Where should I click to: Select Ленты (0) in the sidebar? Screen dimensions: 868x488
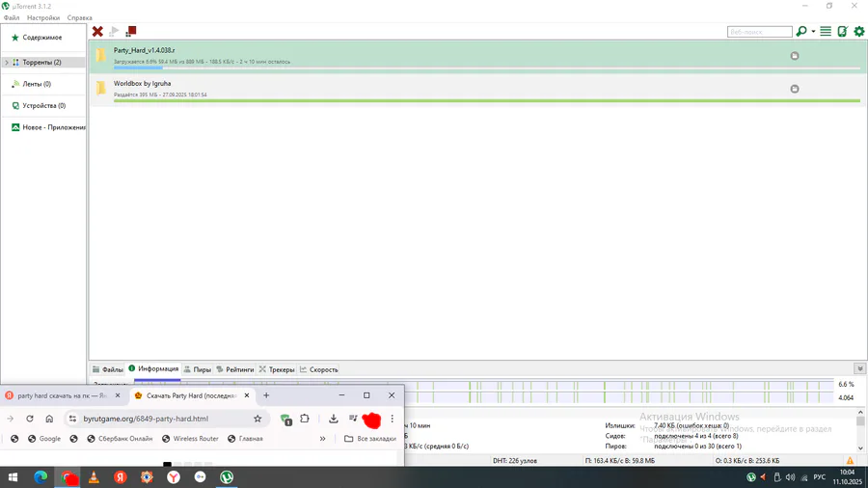[37, 84]
